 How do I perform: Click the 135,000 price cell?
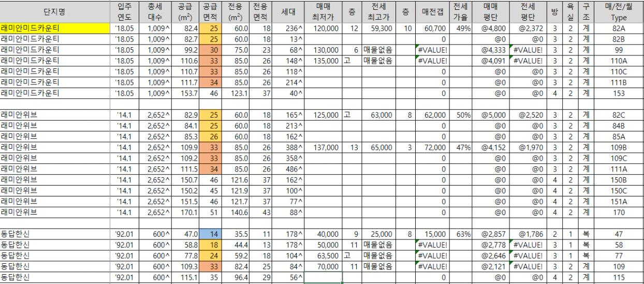(323, 61)
